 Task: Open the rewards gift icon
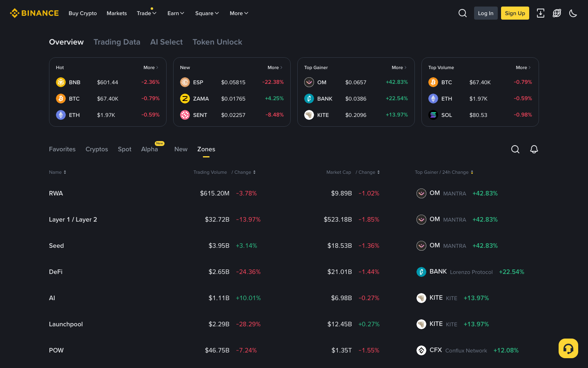(x=557, y=13)
